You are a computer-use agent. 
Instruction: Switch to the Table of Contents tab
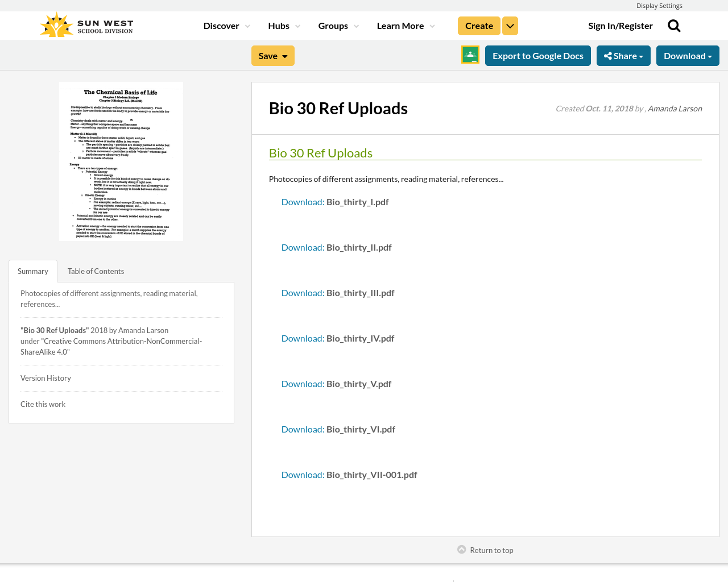tap(95, 271)
